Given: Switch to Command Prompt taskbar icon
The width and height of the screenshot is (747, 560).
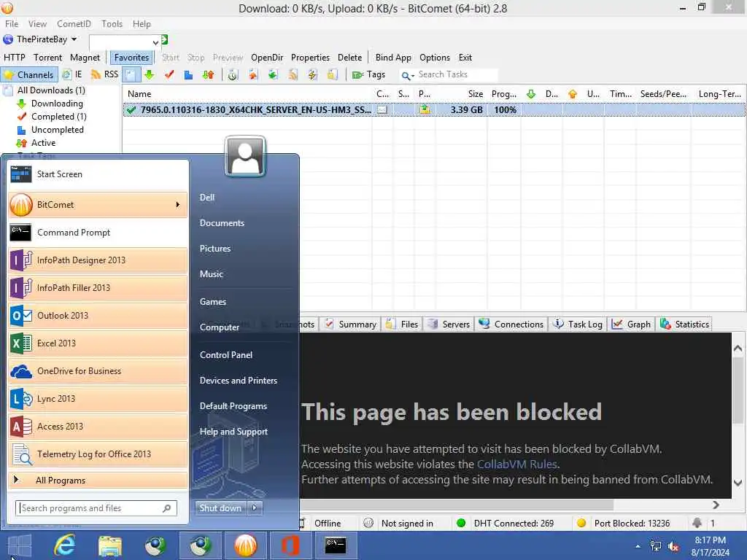Looking at the screenshot, I should click(x=336, y=545).
